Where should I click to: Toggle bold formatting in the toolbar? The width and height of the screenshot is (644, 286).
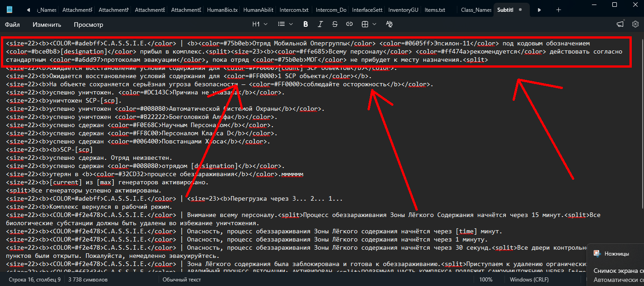tap(305, 24)
